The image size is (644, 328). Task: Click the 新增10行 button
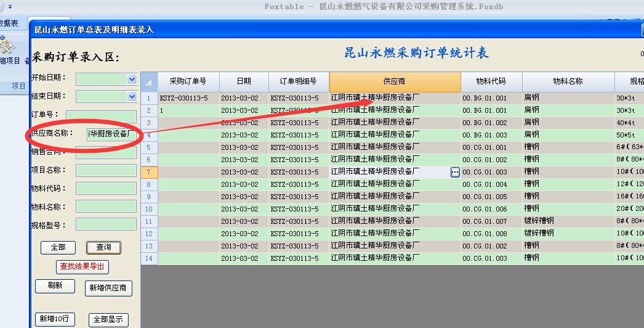click(x=54, y=319)
